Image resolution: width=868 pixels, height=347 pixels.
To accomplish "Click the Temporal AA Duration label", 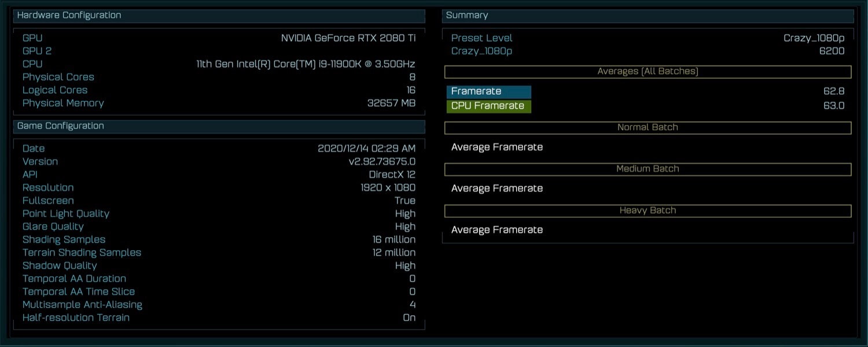I will click(x=74, y=279).
